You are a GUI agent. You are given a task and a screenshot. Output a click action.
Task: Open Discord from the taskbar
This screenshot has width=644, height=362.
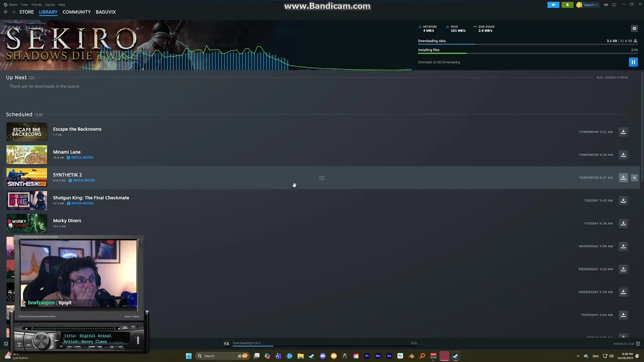[323, 356]
